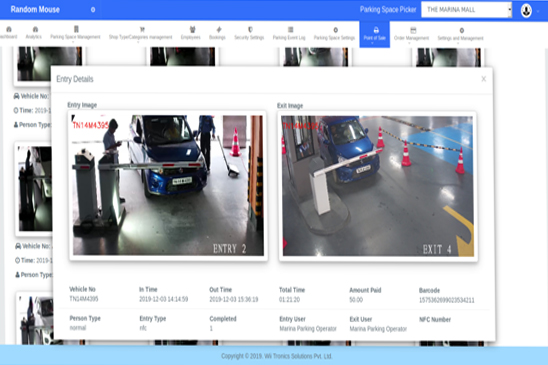Open the Bookings section

217,34
